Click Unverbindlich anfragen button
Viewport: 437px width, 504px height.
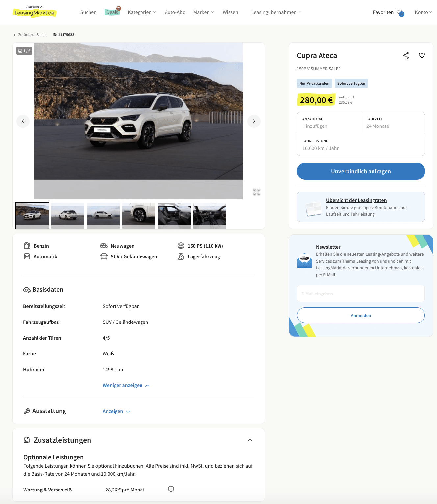(361, 171)
